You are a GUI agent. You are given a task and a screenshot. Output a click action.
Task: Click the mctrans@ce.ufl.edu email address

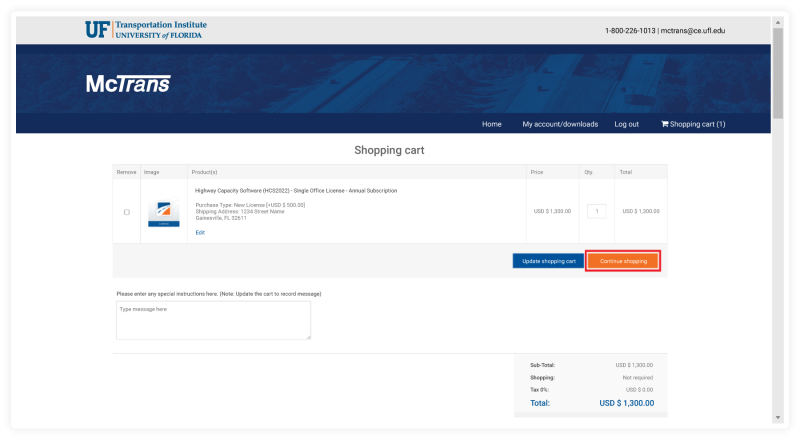coord(692,31)
